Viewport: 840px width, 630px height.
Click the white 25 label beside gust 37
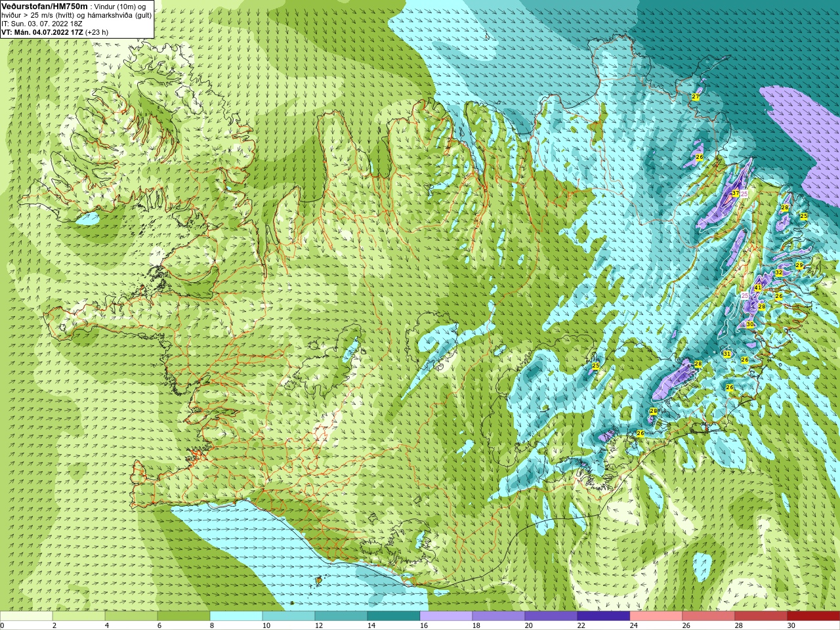coord(744,194)
